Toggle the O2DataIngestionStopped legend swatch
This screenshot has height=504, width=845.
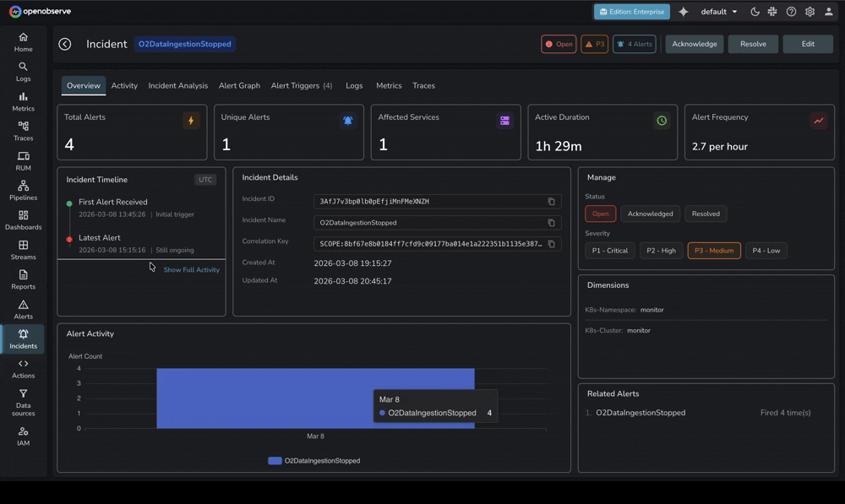[274, 460]
